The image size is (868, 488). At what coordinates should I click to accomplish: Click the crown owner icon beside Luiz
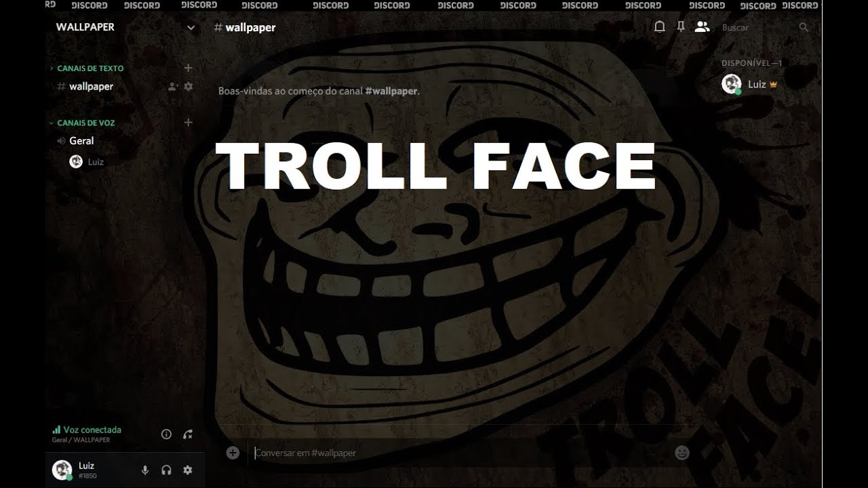[x=773, y=85]
